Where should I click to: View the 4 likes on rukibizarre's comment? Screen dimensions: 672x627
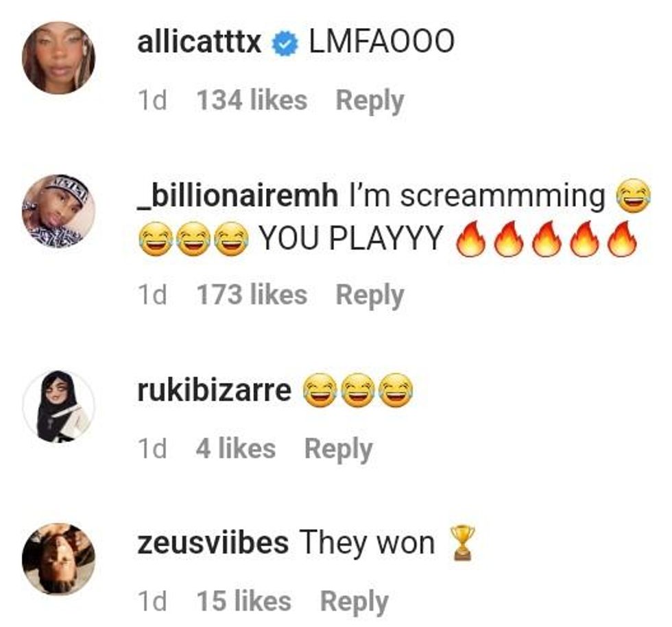point(236,449)
